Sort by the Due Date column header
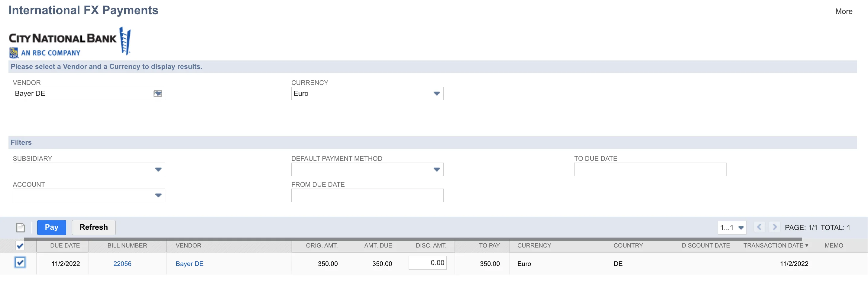868x298 pixels. 65,246
